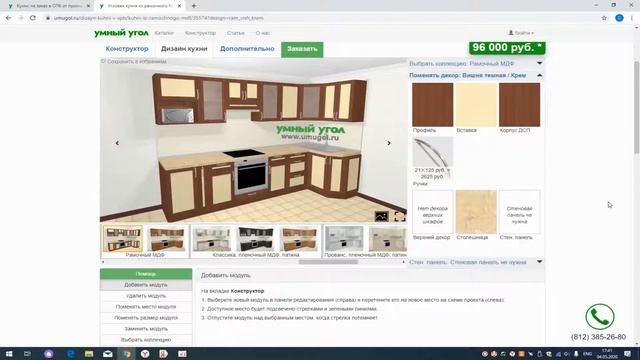This screenshot has width=640, height=360.
Task: Switch to the first browser tab
Action: [48, 6]
